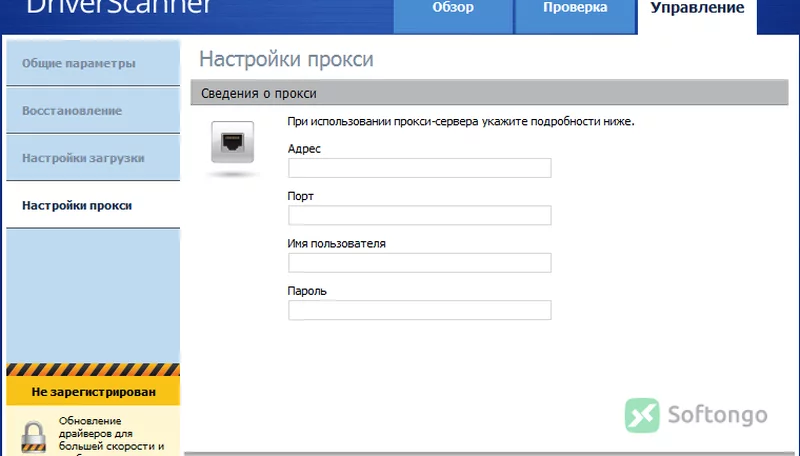Open the Восстановление section

[x=93, y=111]
